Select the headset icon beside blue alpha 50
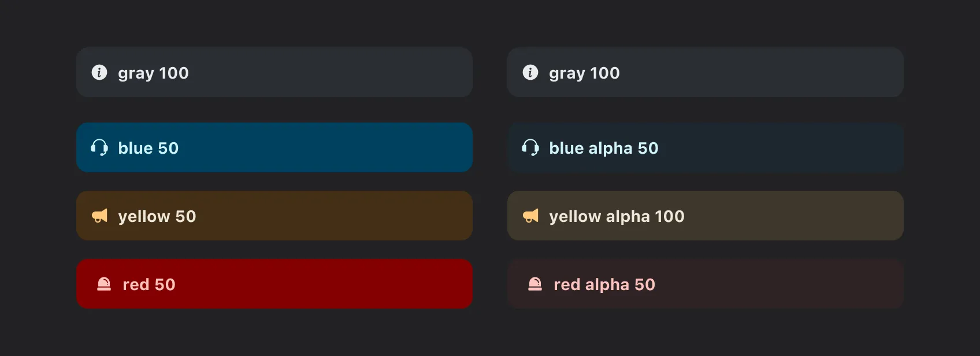This screenshot has width=980, height=356. [530, 148]
